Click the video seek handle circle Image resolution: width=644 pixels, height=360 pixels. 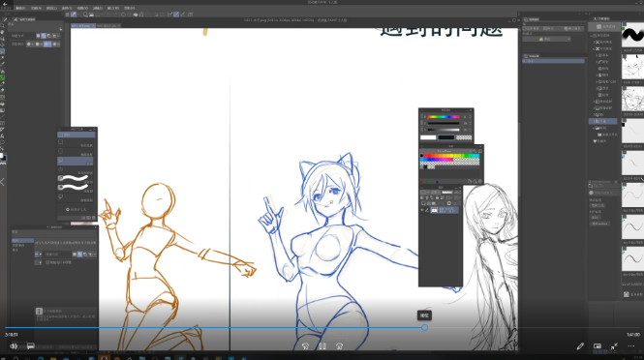[x=425, y=327]
